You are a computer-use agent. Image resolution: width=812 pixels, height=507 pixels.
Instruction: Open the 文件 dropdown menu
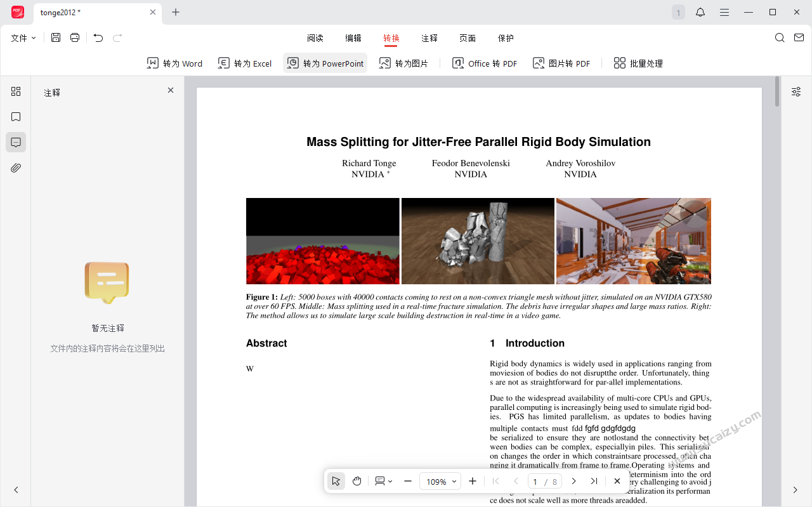(23, 38)
